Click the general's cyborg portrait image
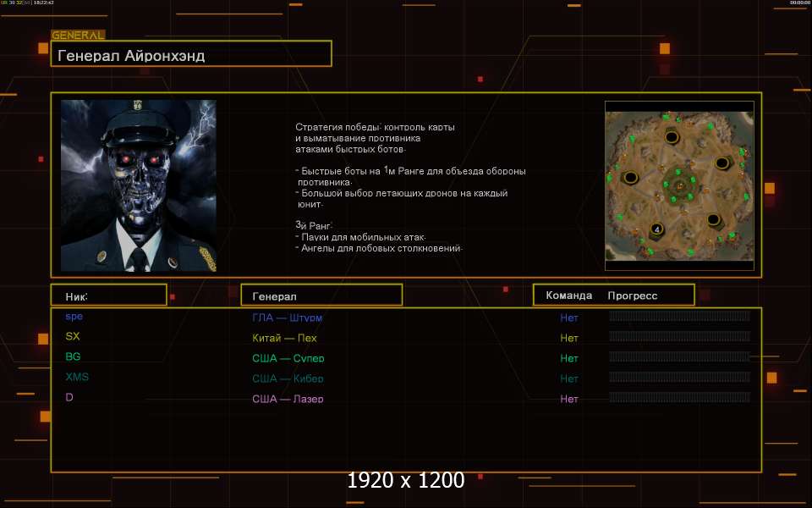The width and height of the screenshot is (812, 508). (138, 185)
